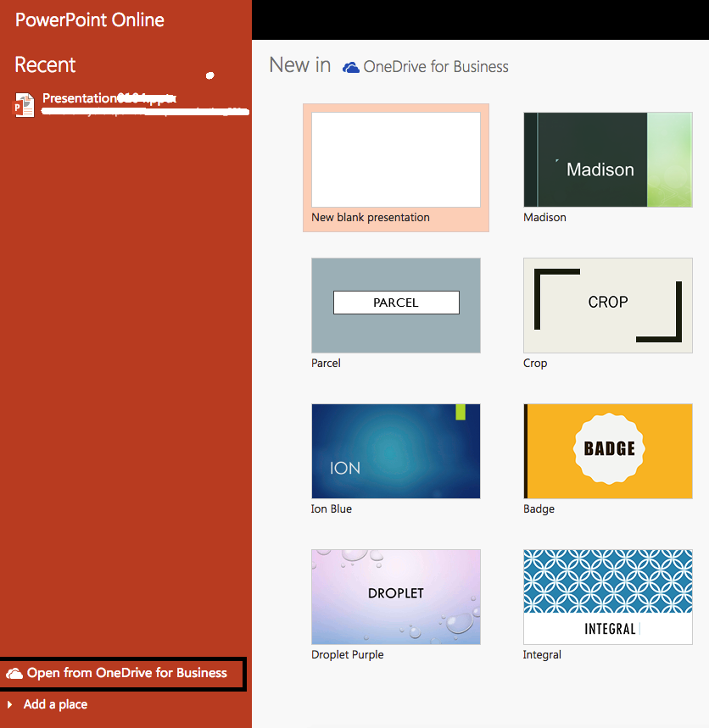Open from OneDrive for Business

pos(123,674)
